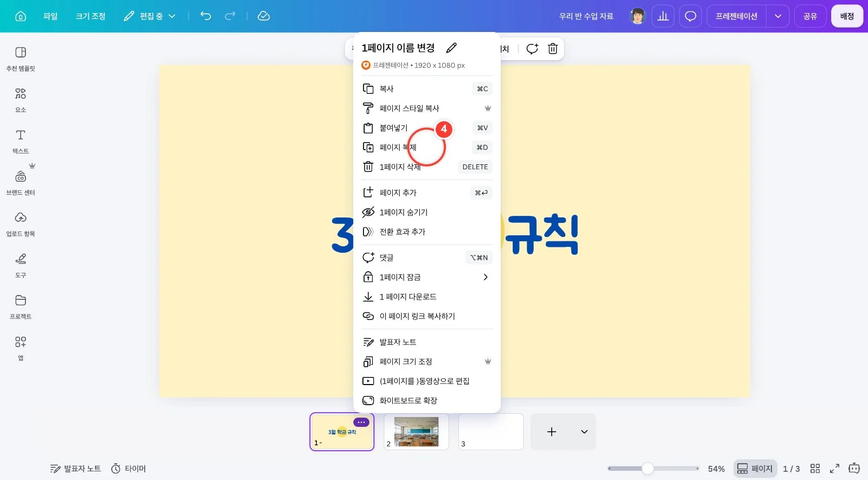868x480 pixels.
Task: Select 전환 효과 추가 menu item
Action: [x=427, y=232]
